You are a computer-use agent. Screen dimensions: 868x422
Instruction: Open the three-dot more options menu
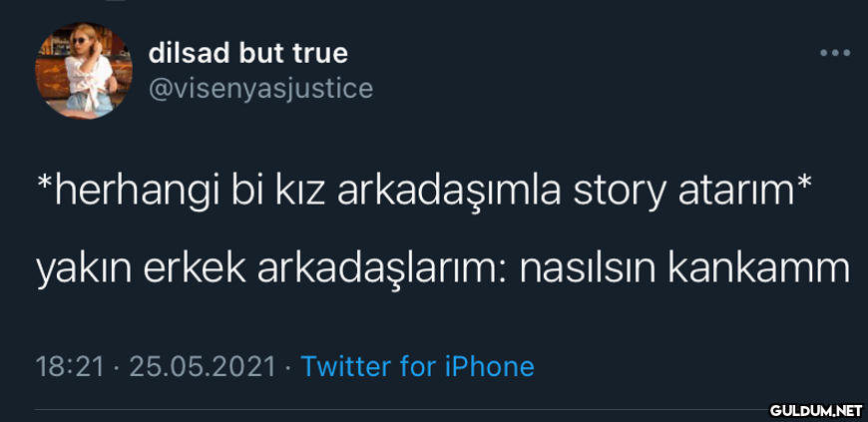click(x=835, y=54)
